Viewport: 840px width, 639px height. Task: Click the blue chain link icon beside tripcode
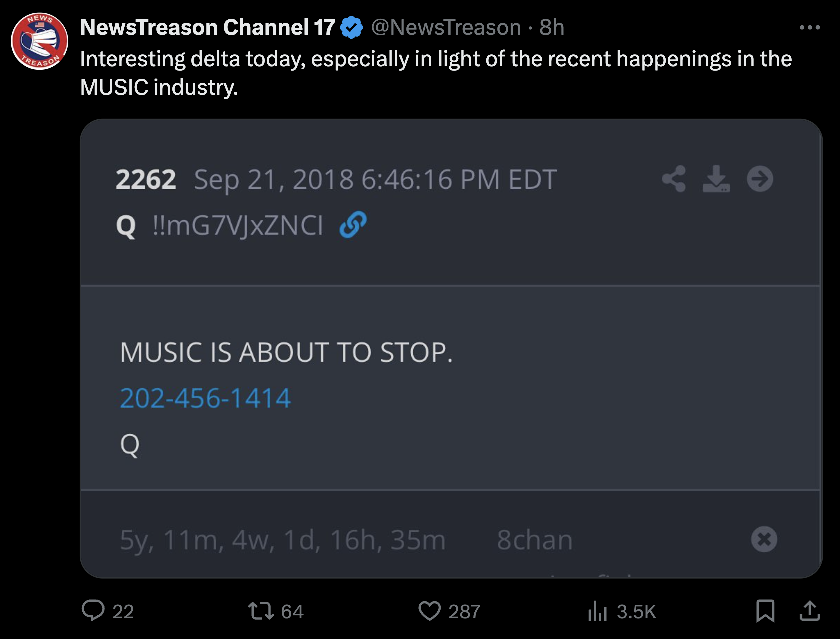tap(353, 224)
